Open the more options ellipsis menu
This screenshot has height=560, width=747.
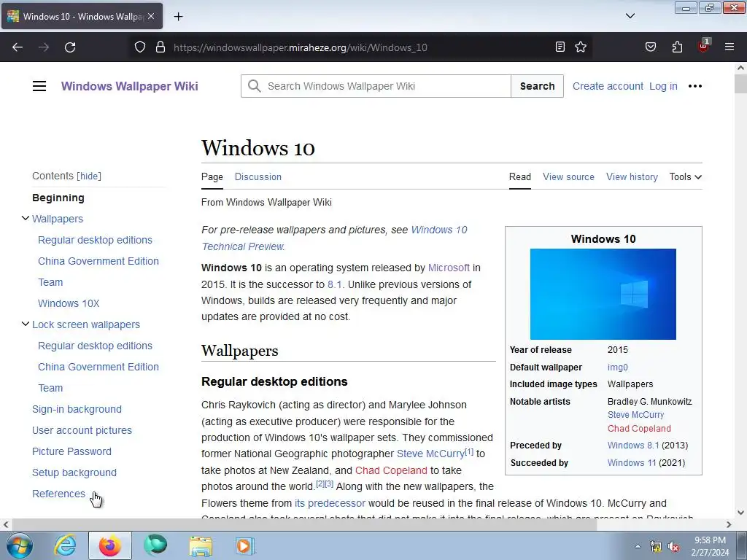tap(695, 86)
